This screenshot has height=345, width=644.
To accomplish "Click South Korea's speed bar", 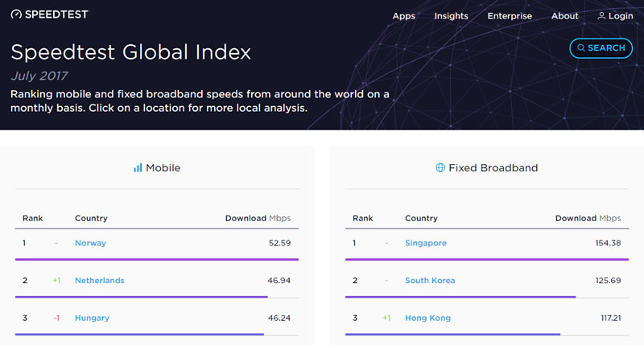I will tap(460, 297).
